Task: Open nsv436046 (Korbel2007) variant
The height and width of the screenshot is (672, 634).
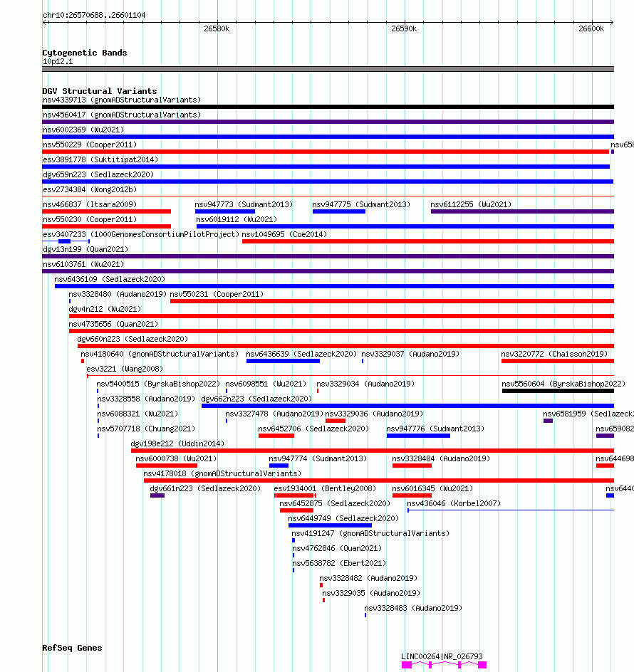Action: 454,505
